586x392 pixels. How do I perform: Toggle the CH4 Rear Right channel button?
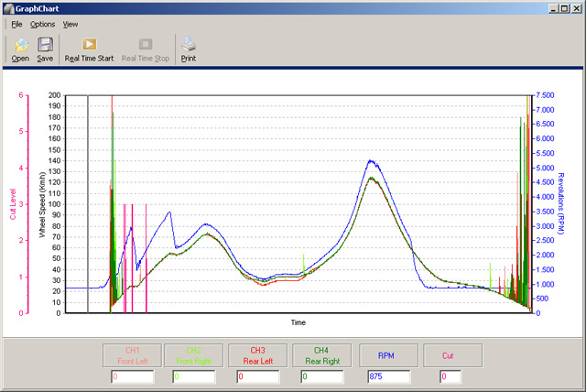click(322, 355)
